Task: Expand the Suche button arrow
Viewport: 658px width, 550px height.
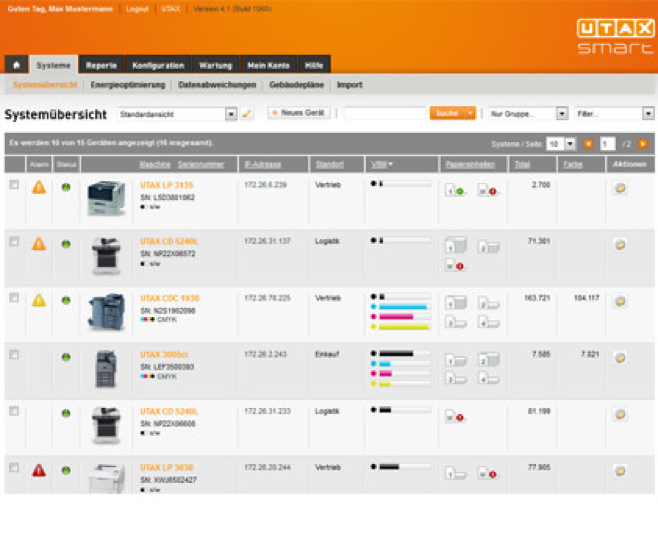Action: click(470, 113)
